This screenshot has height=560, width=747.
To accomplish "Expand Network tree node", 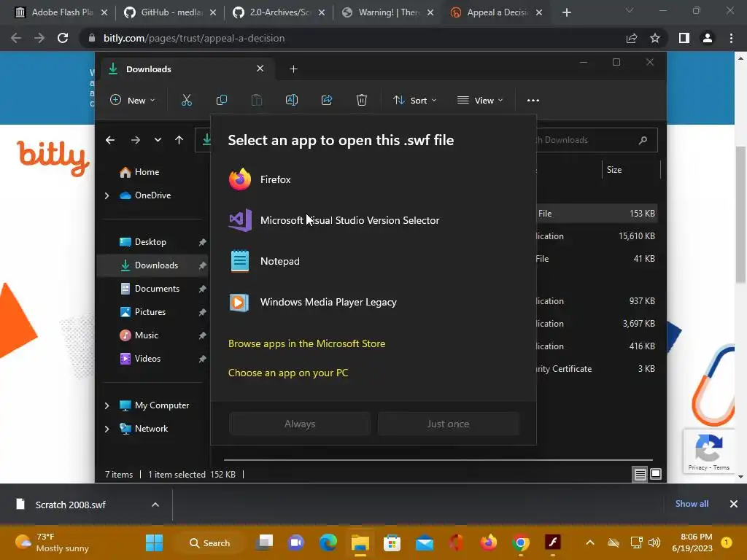I will 107,429.
